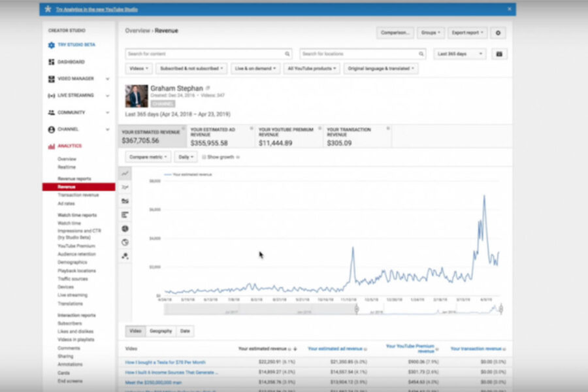Open the Last 365 days date dropdown
Viewport: 588px width, 392px height.
pyautogui.click(x=460, y=54)
